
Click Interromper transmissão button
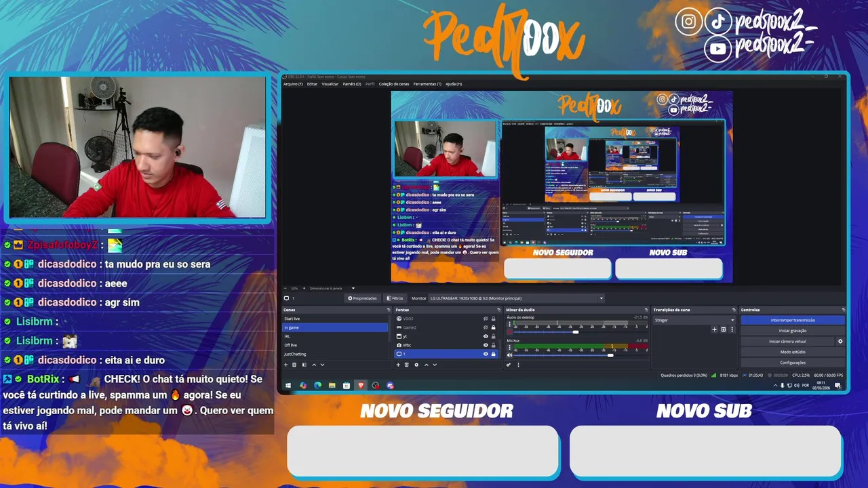click(x=793, y=320)
